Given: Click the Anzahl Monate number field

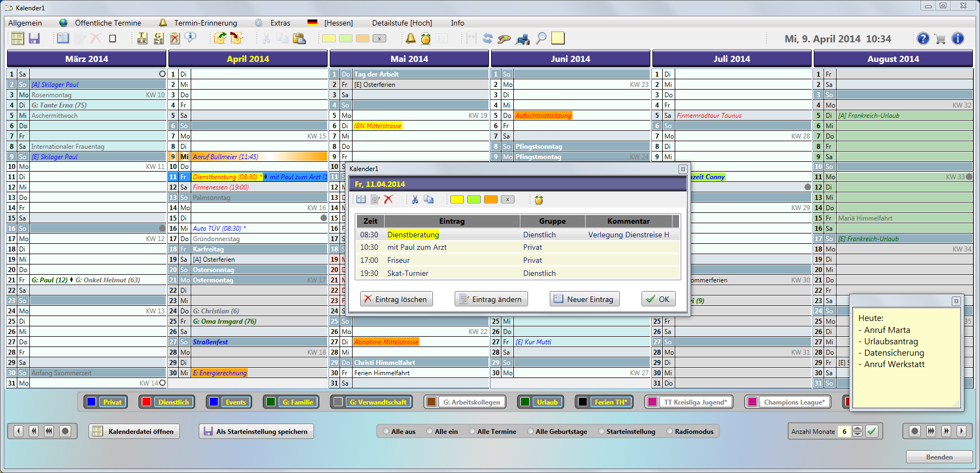Looking at the screenshot, I should pos(845,431).
